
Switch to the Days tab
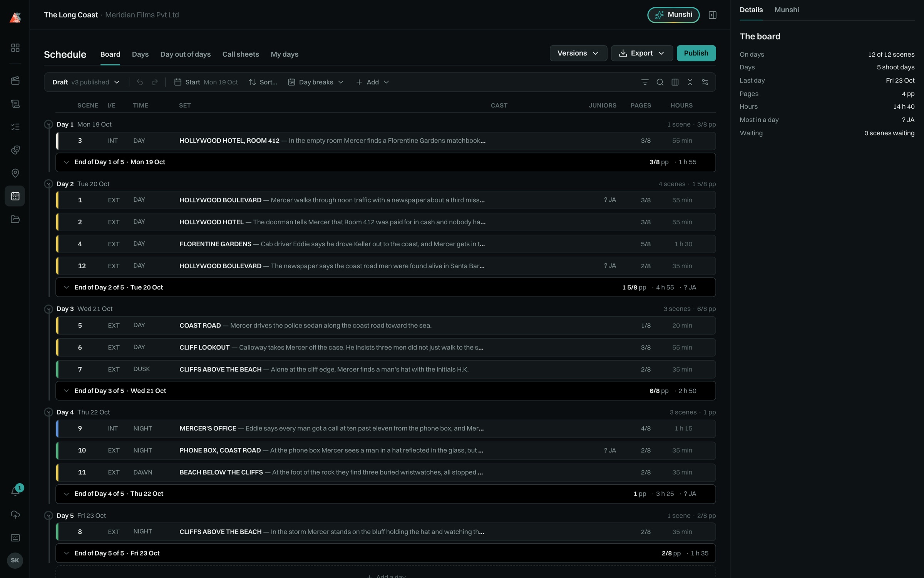click(x=140, y=54)
